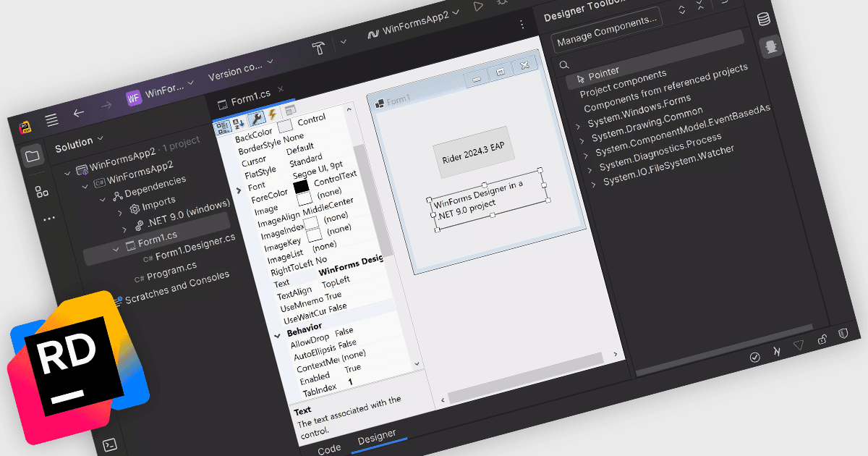Click the status bar triangle icon
Screen dimensions: 868x456
pyautogui.click(x=799, y=346)
